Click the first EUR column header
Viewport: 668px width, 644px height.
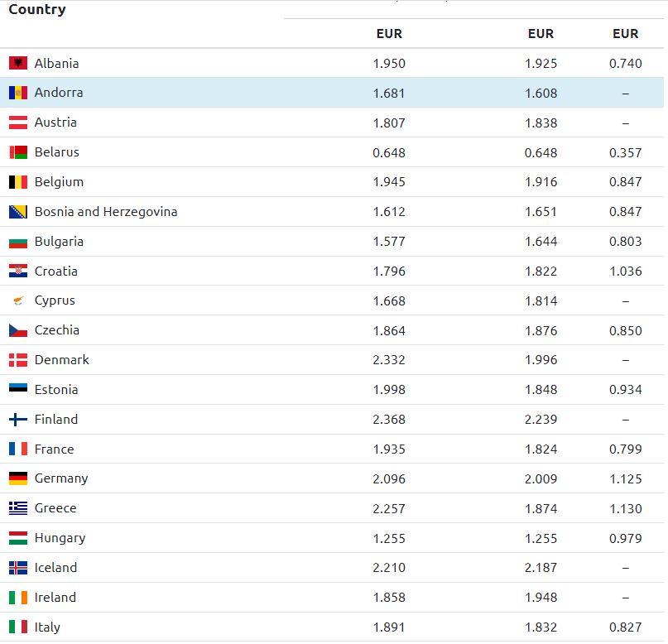tap(389, 34)
